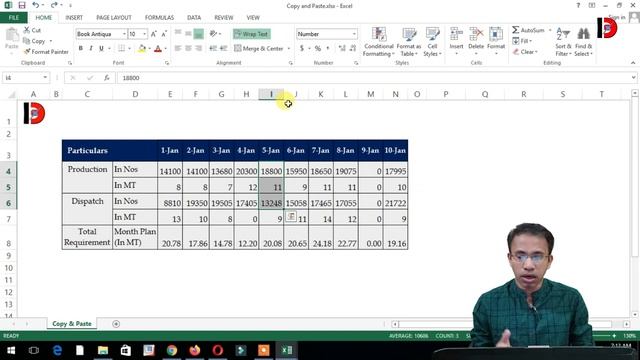640x360 pixels.
Task: Open Sort & Filter menu
Action: click(x=563, y=42)
